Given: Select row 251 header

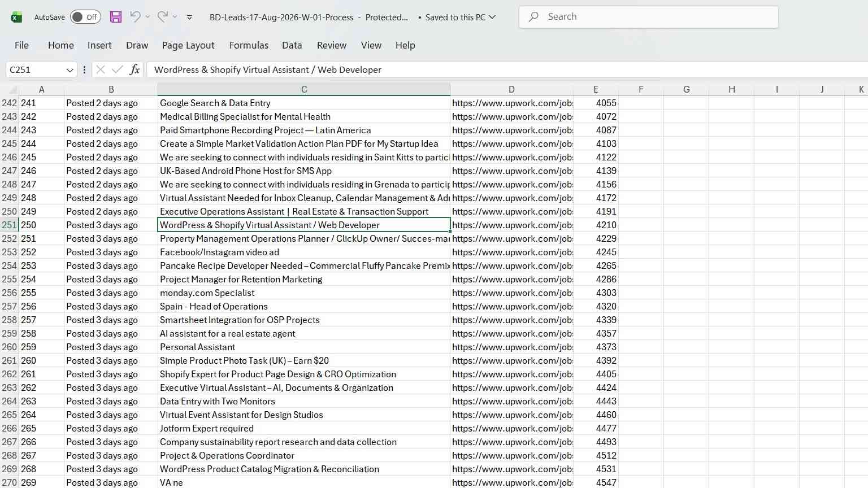Looking at the screenshot, I should coord(9,225).
